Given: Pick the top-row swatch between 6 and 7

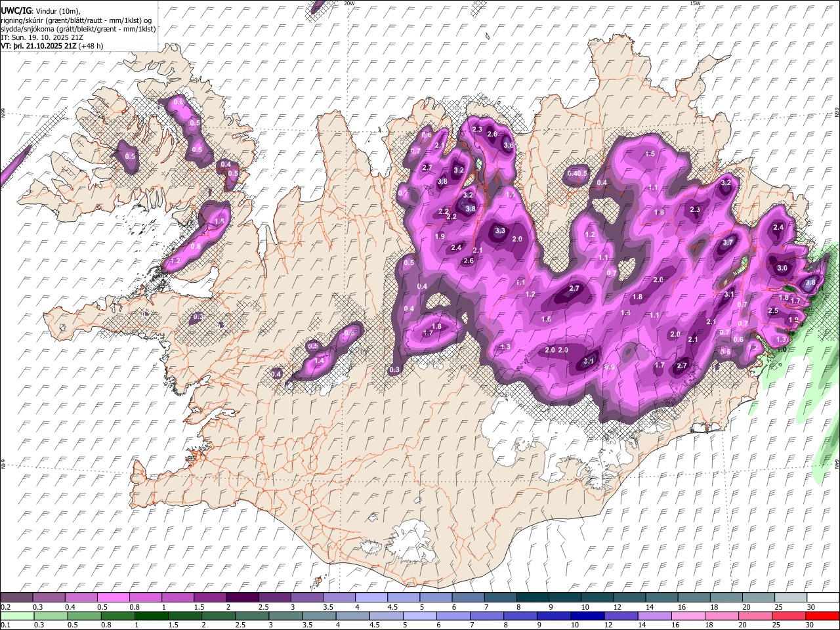Looking at the screenshot, I should (468, 597).
